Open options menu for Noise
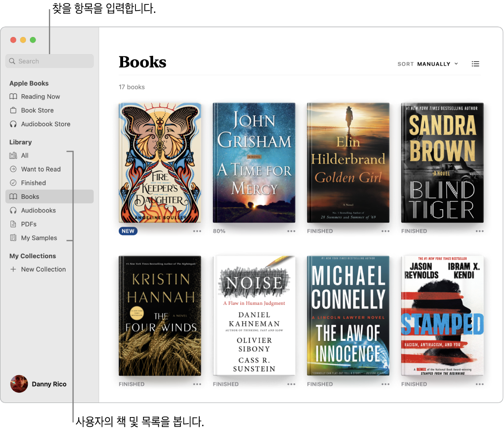This screenshot has height=432, width=504. [x=291, y=384]
